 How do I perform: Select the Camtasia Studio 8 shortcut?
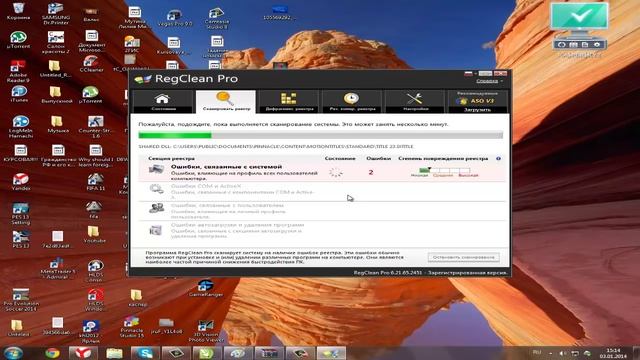click(217, 18)
